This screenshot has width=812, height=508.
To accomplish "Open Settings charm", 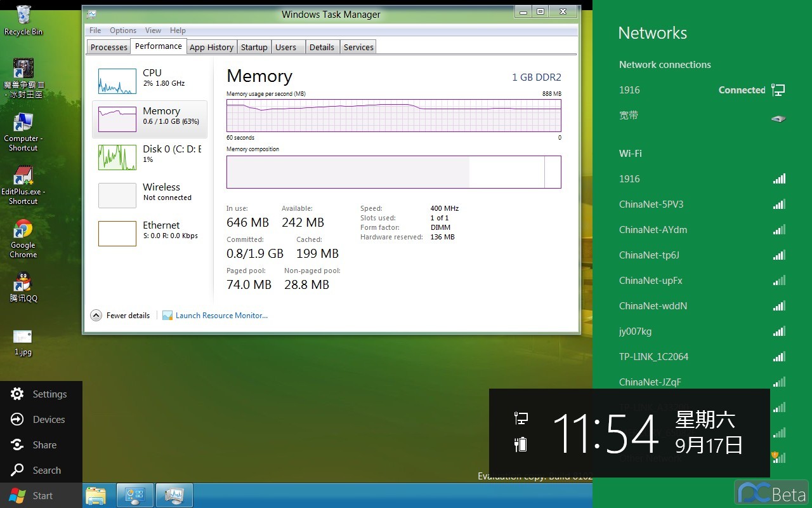I will pos(41,394).
